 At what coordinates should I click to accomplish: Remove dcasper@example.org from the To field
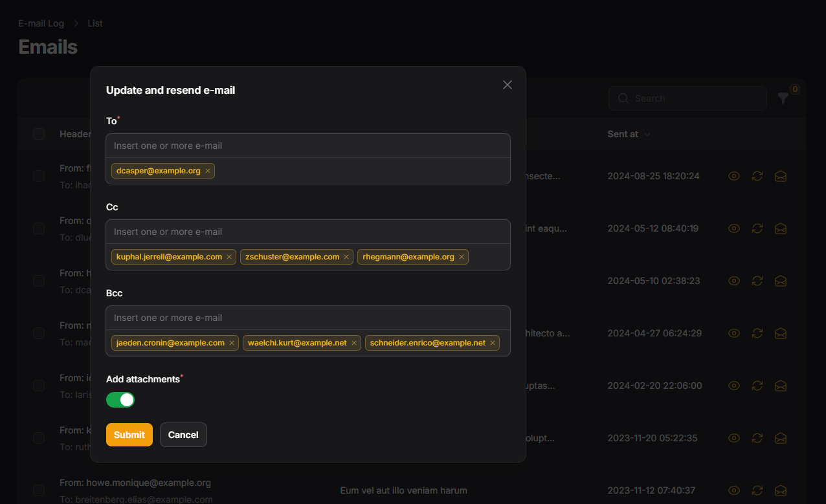click(x=208, y=171)
